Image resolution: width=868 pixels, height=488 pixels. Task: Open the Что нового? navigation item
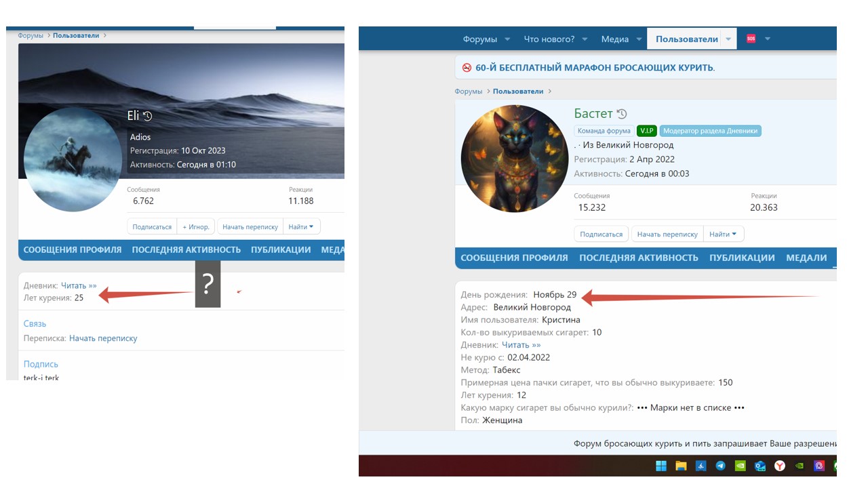[549, 39]
